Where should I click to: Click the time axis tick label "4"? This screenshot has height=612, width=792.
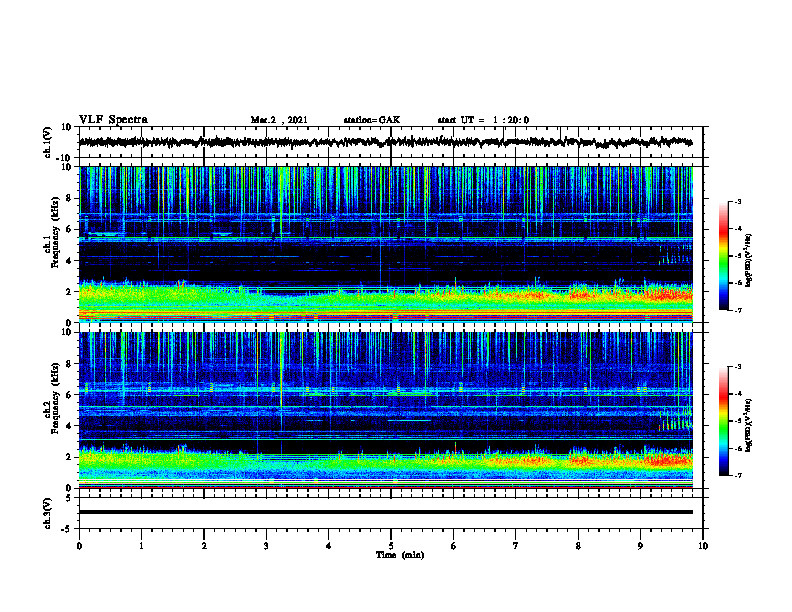click(x=329, y=546)
